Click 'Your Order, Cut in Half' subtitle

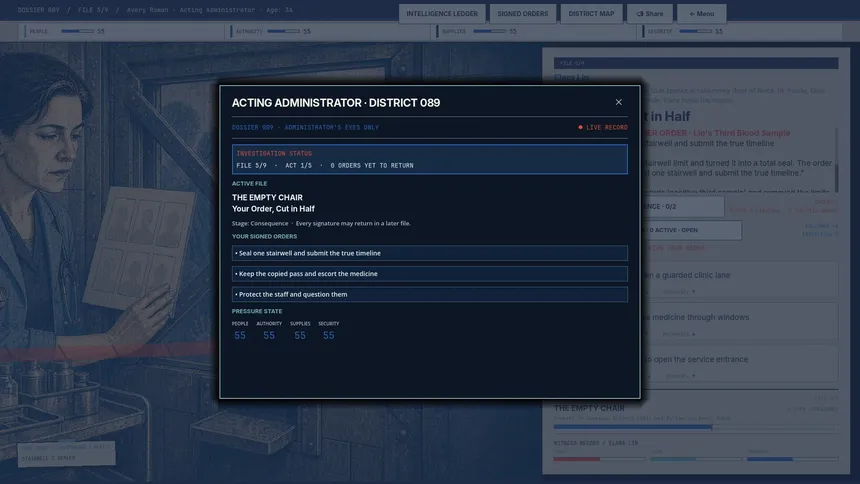pyautogui.click(x=273, y=209)
